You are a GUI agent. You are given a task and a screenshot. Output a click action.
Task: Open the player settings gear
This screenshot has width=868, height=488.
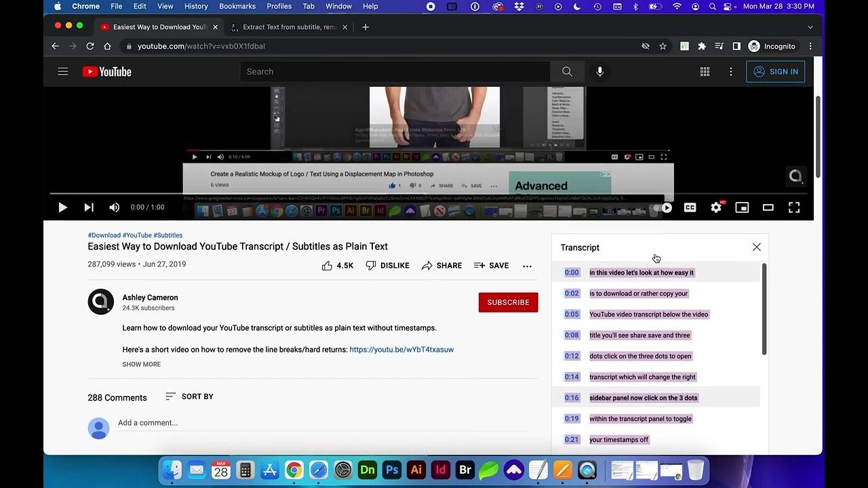[x=716, y=207]
